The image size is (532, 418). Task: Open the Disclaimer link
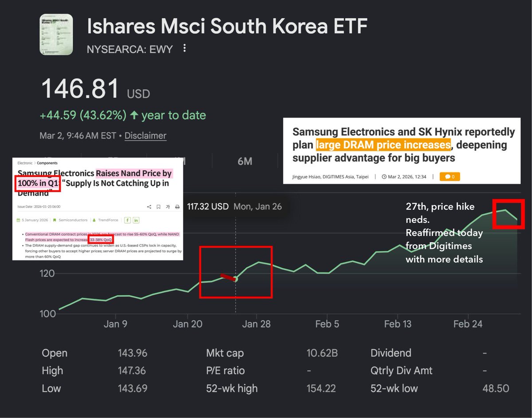pos(145,136)
